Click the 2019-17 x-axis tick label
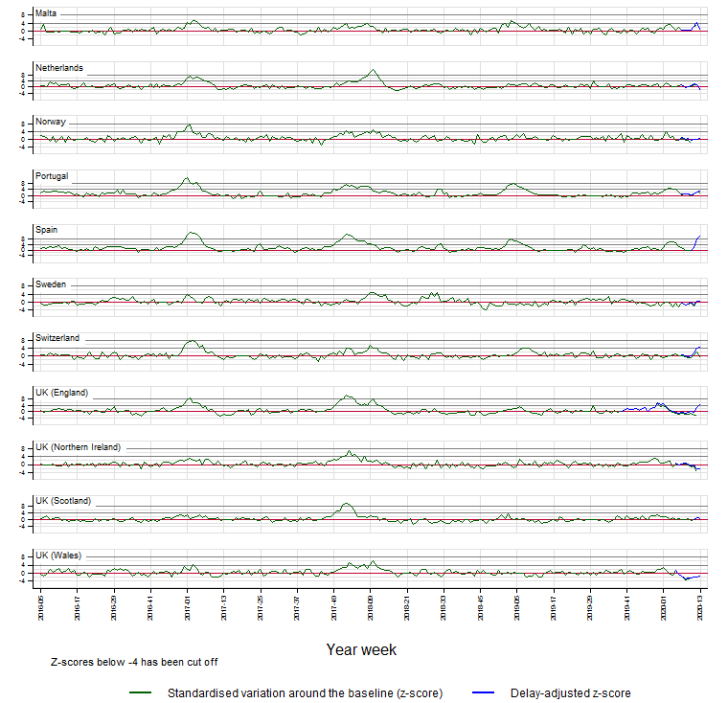Viewport: 728px width, 703px height. (x=554, y=608)
